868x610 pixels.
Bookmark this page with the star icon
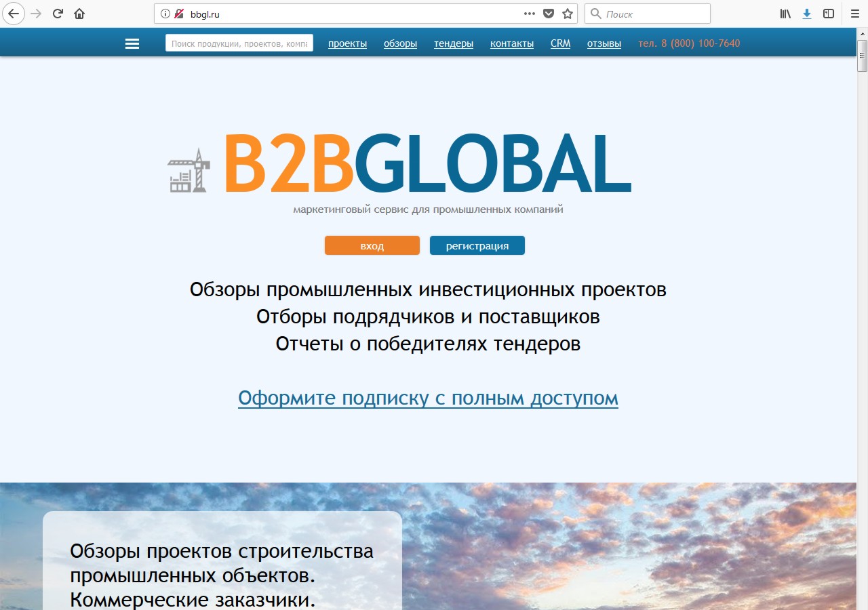click(568, 14)
